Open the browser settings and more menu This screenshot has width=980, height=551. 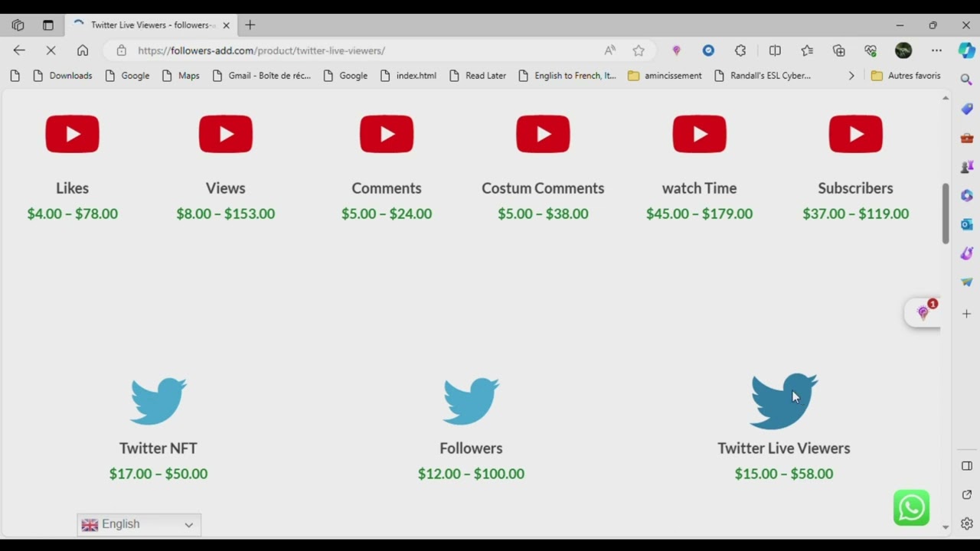[x=936, y=51]
